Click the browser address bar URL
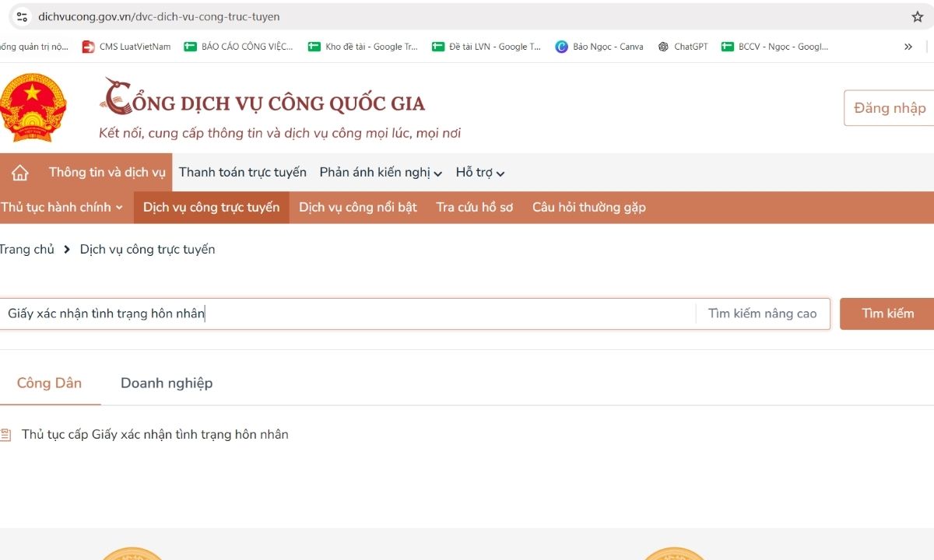Screen dimensions: 934x560 coord(159,16)
